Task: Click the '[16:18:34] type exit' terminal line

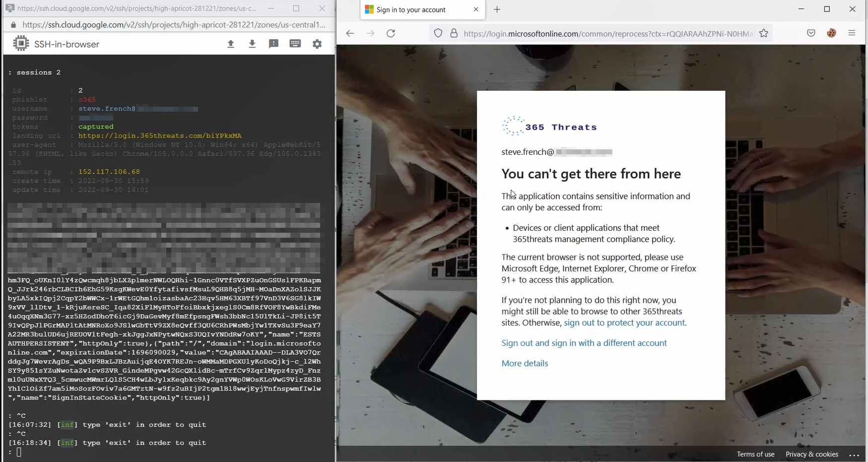Action: tap(107, 443)
